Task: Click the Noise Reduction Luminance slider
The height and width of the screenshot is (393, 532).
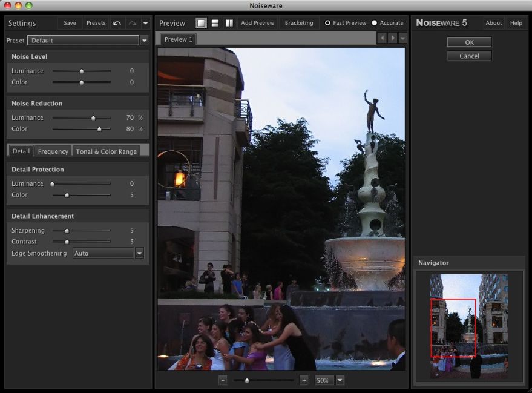Action: (x=93, y=117)
